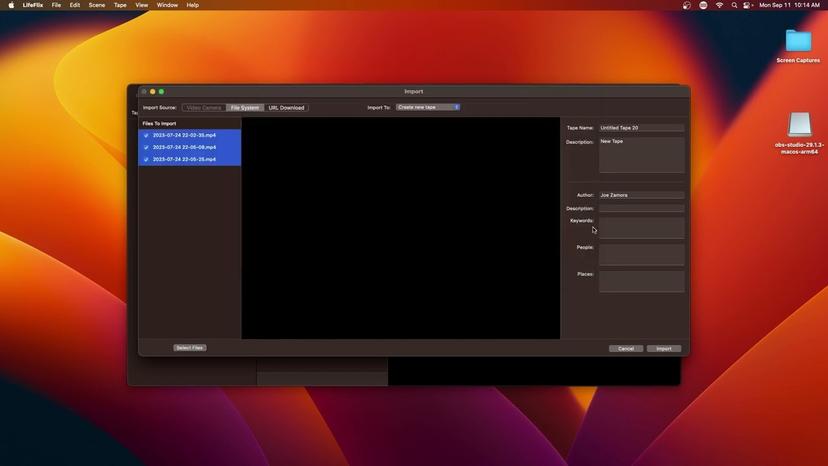Expand the Import To dropdown
The image size is (828, 466).
tap(428, 107)
